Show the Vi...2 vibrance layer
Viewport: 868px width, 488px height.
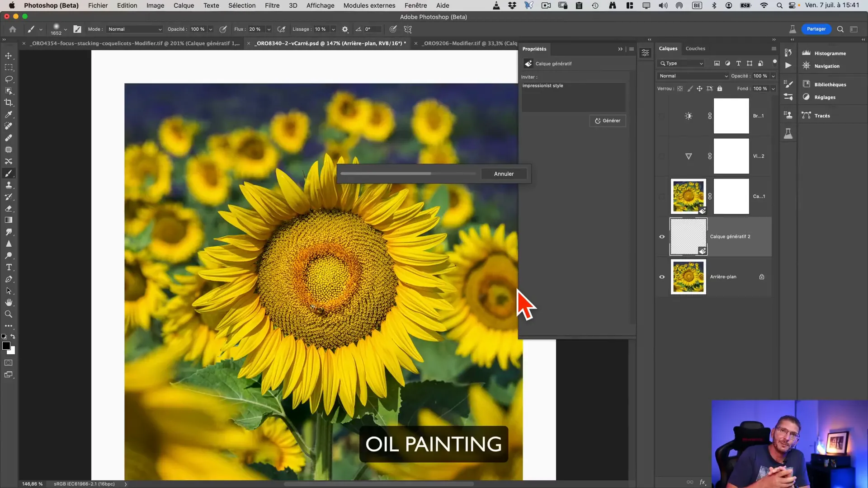pos(662,156)
